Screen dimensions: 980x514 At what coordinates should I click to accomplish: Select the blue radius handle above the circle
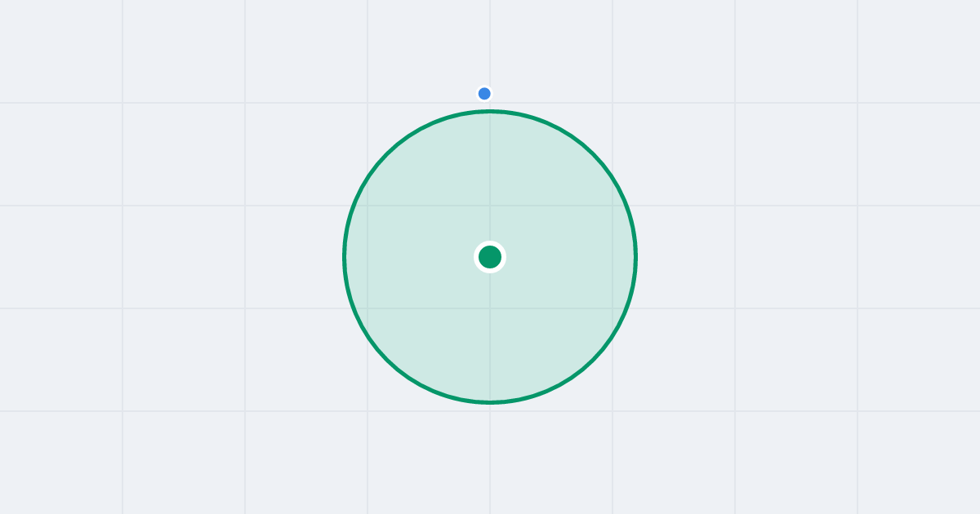[x=484, y=94]
